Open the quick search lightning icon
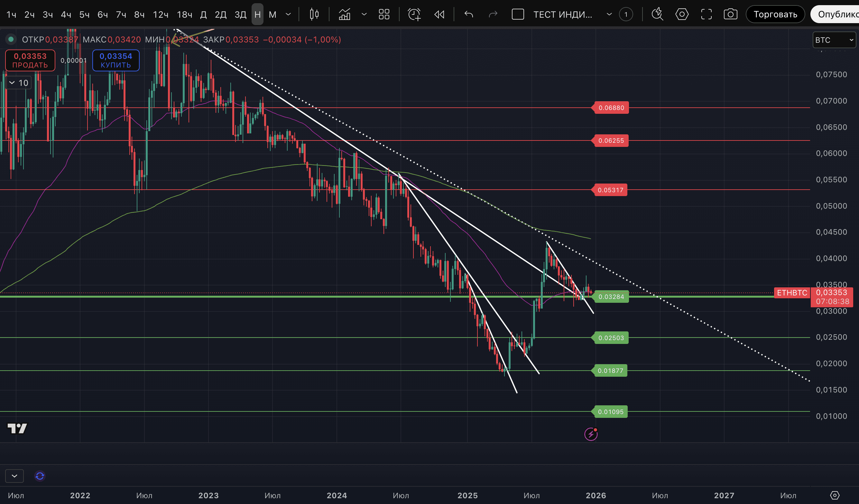This screenshot has height=504, width=859. pos(657,14)
